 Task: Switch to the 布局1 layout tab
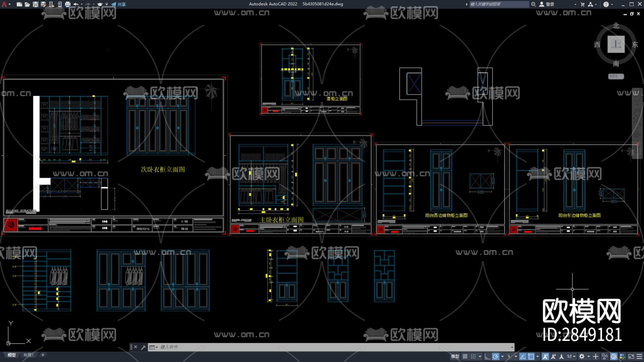[28, 355]
